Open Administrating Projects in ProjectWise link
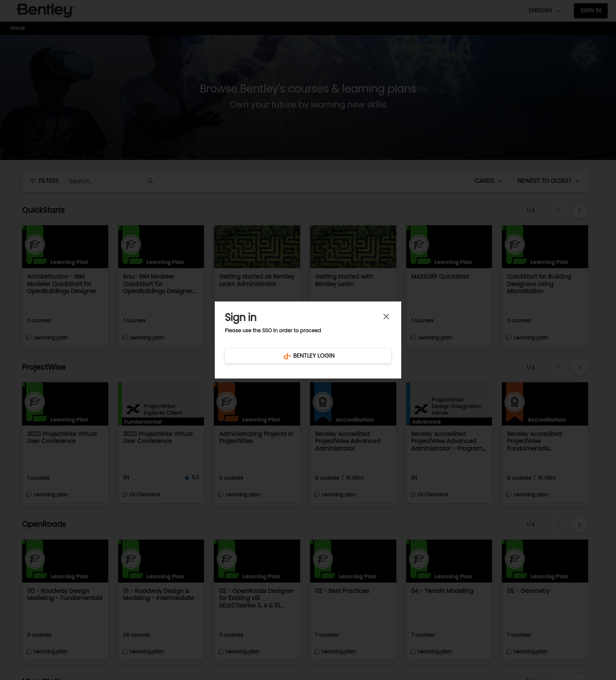616x680 pixels. tap(256, 437)
